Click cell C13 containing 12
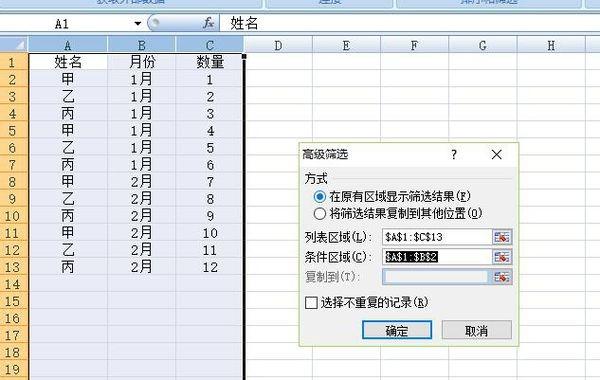 (x=210, y=267)
